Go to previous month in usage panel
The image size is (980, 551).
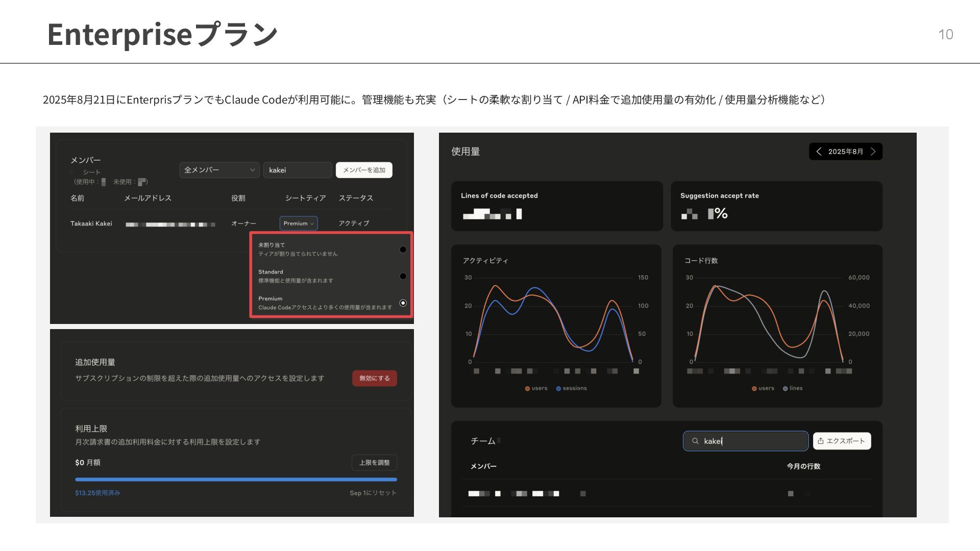click(x=819, y=152)
